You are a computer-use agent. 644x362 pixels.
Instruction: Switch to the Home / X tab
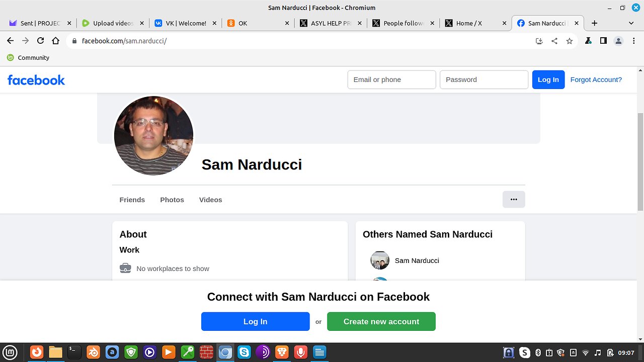click(475, 23)
